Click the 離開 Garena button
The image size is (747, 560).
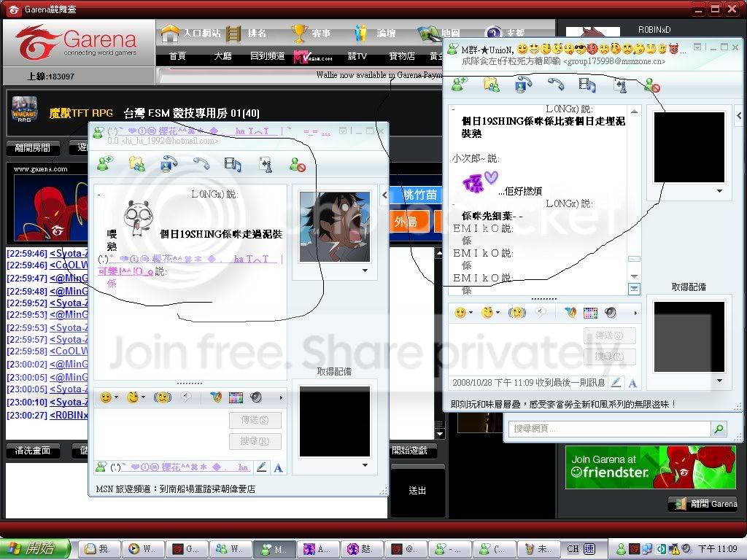pos(703,504)
